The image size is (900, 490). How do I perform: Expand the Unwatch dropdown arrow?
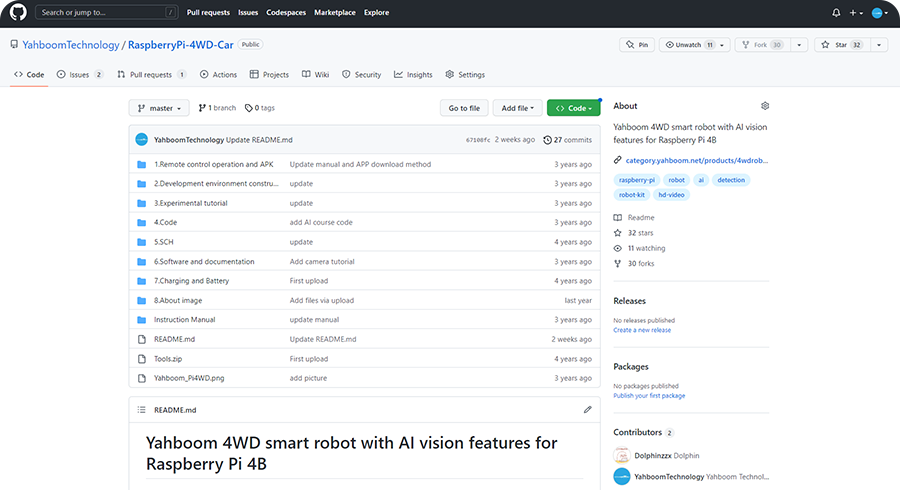722,45
